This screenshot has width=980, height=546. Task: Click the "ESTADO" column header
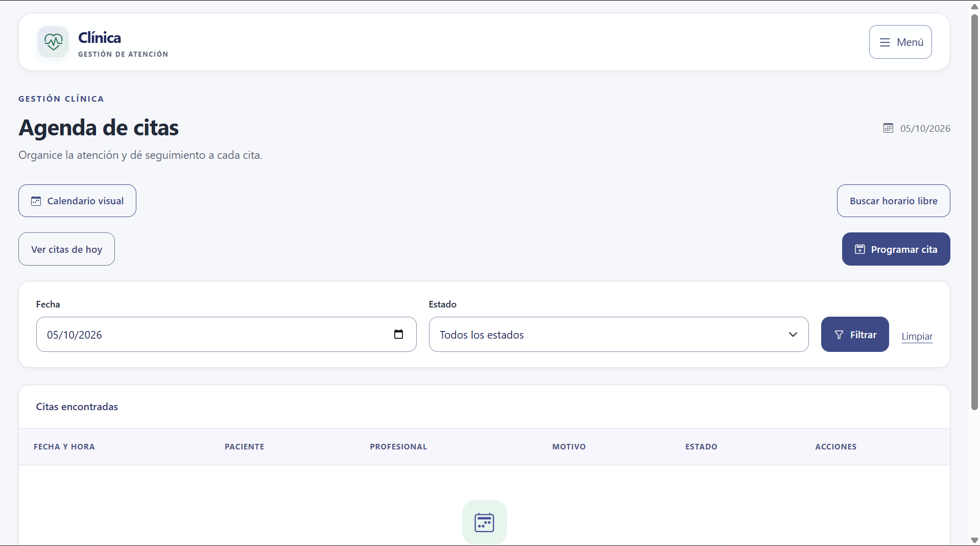701,447
